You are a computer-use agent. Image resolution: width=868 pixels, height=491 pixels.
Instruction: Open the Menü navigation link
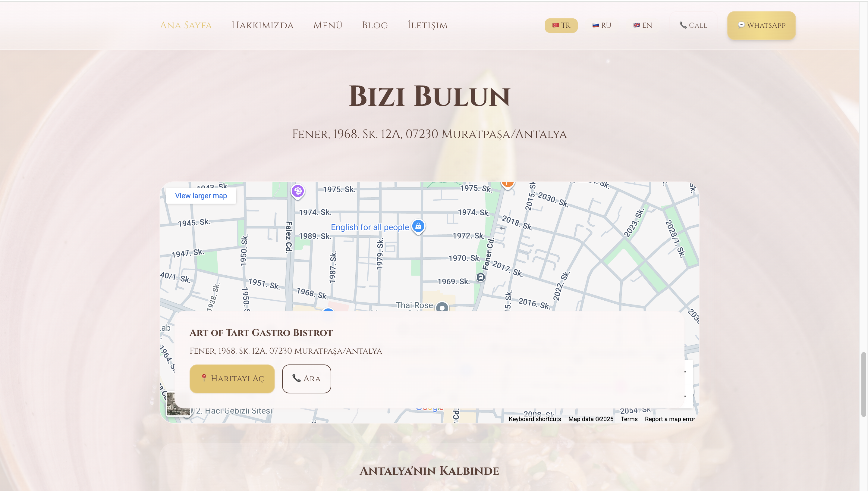point(327,25)
